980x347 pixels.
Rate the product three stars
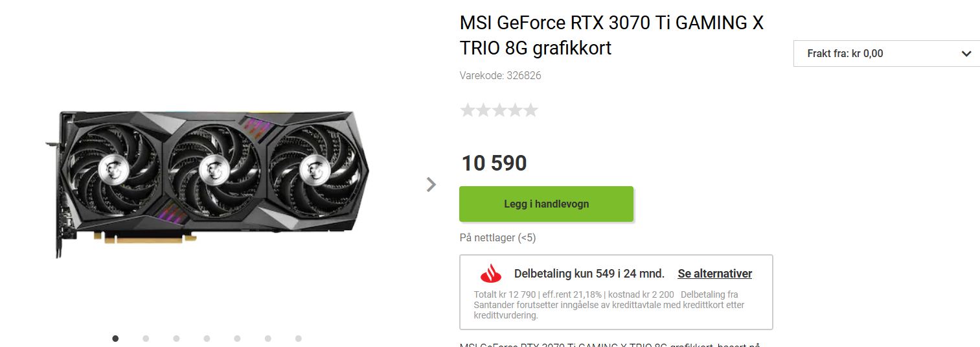pos(499,110)
